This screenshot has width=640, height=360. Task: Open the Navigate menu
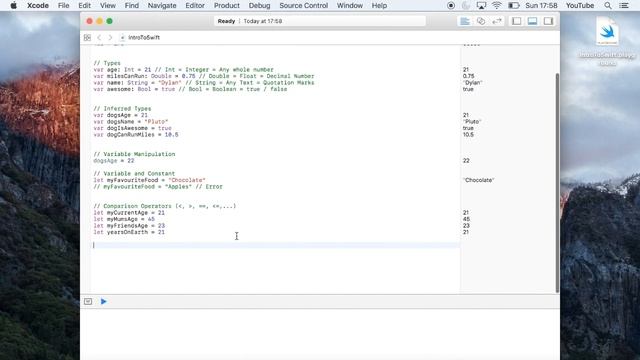pos(162,5)
